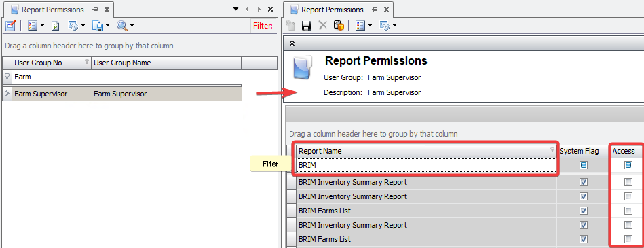This screenshot has height=248, width=644.
Task: Open the tab list dropdown arrow
Action: pyautogui.click(x=235, y=9)
